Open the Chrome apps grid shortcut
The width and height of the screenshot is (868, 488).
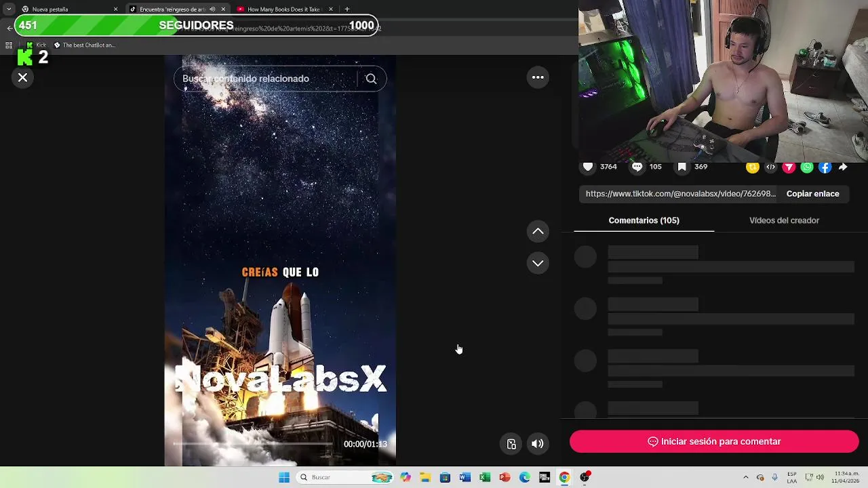click(9, 45)
